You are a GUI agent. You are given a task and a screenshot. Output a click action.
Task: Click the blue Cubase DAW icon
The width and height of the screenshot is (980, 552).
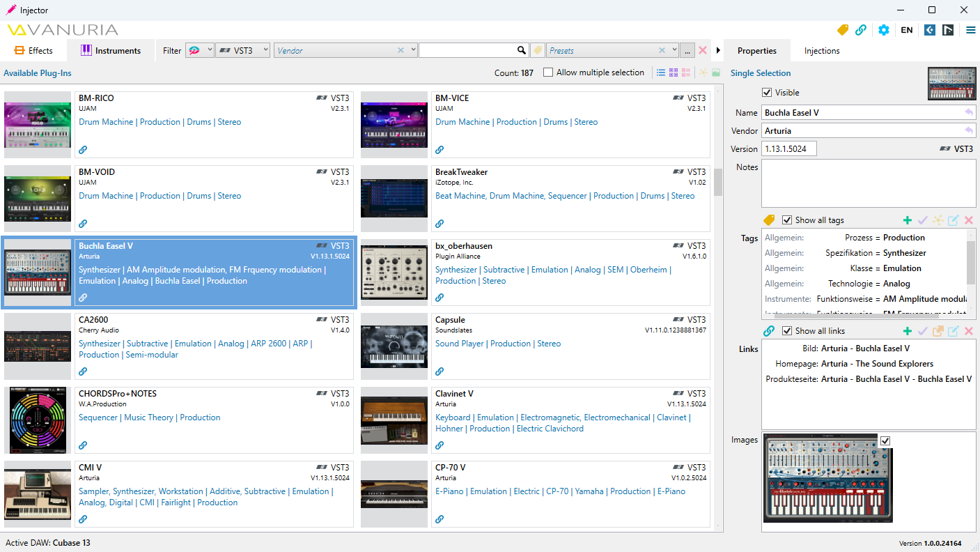point(930,30)
